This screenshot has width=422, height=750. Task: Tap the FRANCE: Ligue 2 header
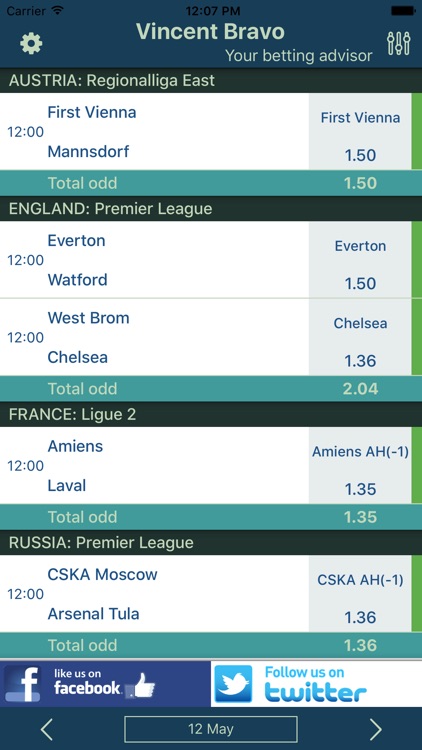tap(211, 414)
